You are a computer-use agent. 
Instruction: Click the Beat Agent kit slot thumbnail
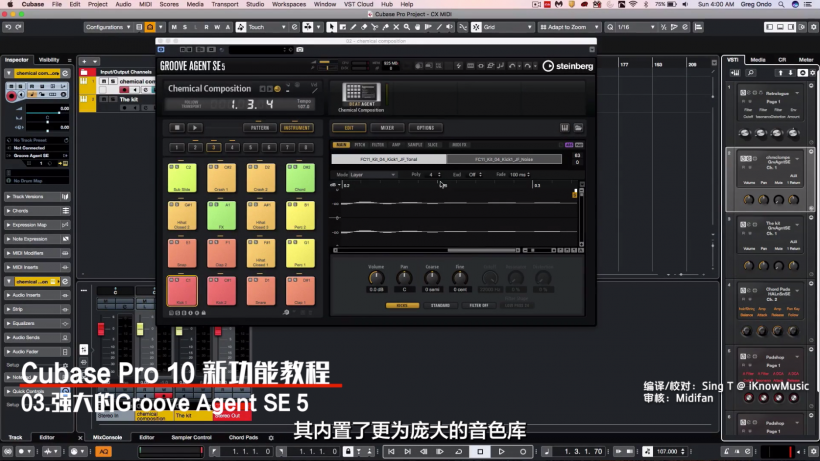click(361, 93)
